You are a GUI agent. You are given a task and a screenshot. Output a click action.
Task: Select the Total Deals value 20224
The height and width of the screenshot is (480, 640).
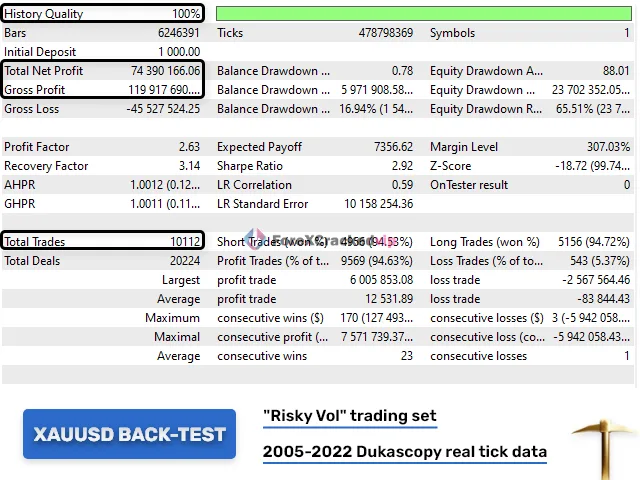(x=182, y=260)
